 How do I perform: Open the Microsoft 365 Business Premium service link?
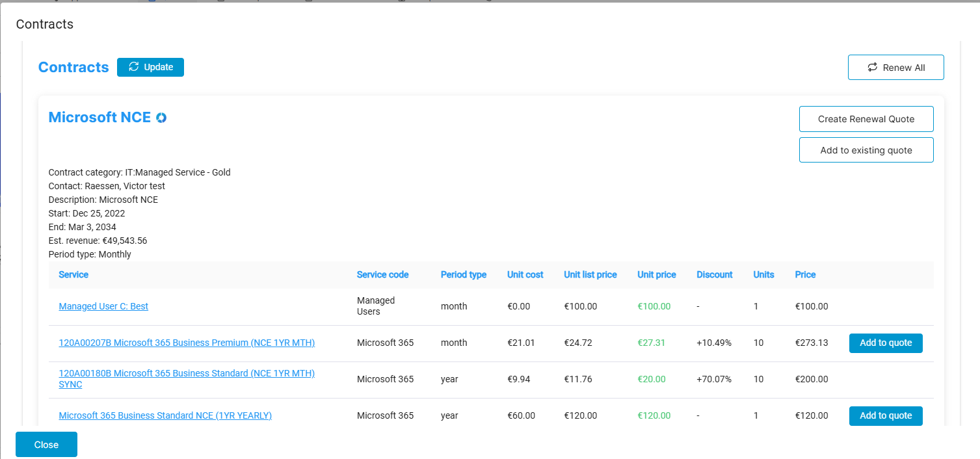point(187,343)
